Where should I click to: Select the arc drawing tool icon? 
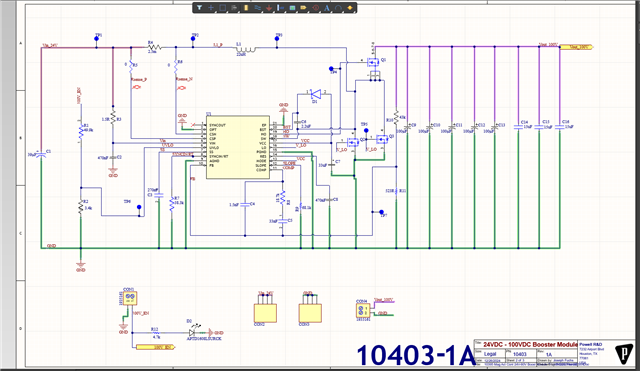(x=338, y=7)
